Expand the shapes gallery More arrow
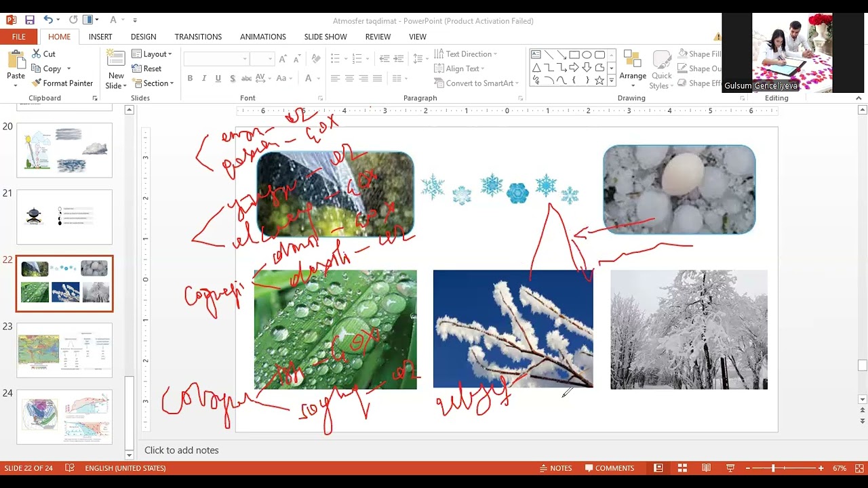The width and height of the screenshot is (868, 488). (x=611, y=80)
